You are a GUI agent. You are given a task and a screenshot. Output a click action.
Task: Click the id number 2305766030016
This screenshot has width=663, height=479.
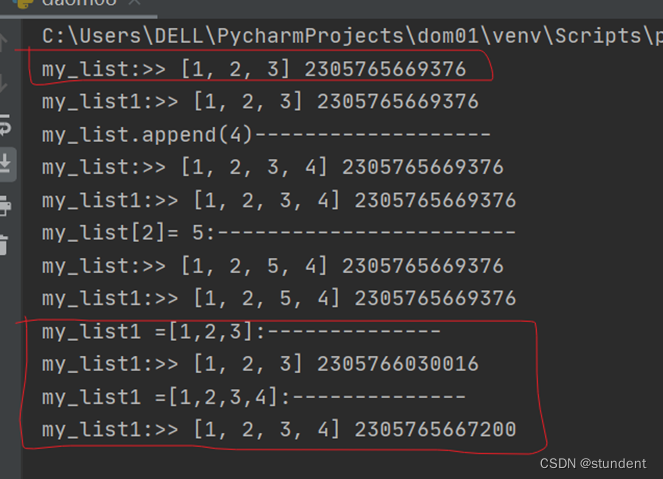point(398,364)
